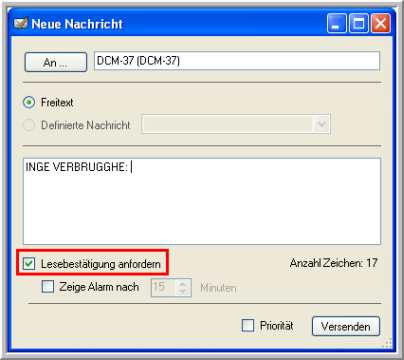Click the alarm minutes field showing 15
The height and width of the screenshot is (360, 404).
pyautogui.click(x=163, y=287)
